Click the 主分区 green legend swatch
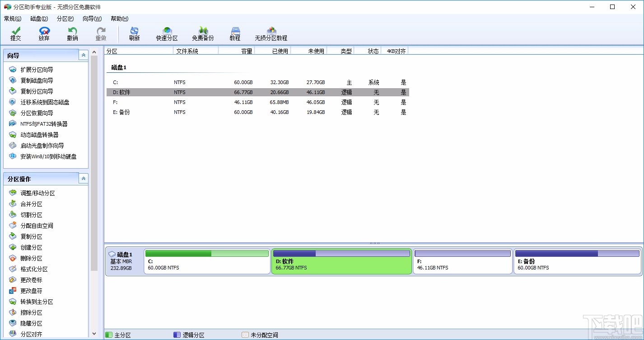 108,335
